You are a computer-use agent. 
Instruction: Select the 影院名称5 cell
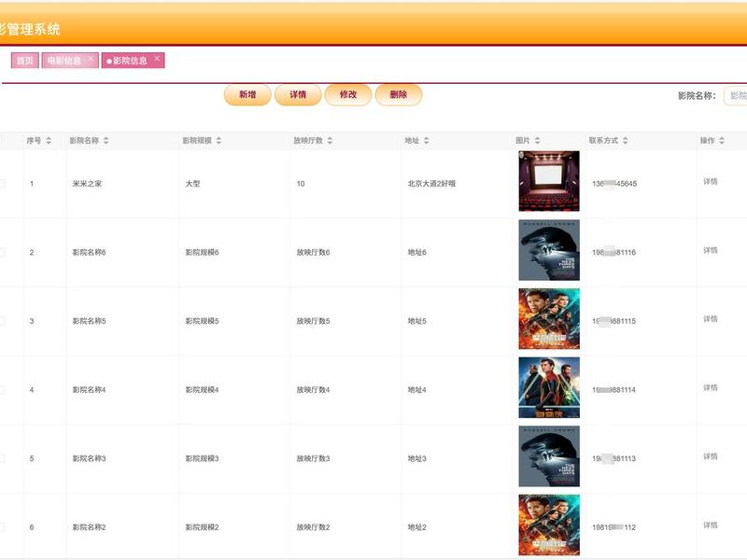coord(89,321)
